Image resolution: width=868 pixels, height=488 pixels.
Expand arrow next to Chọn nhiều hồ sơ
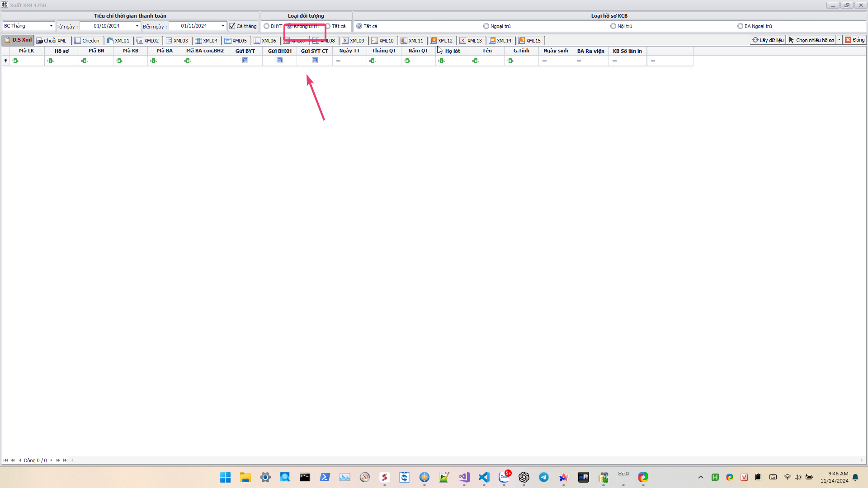click(839, 40)
